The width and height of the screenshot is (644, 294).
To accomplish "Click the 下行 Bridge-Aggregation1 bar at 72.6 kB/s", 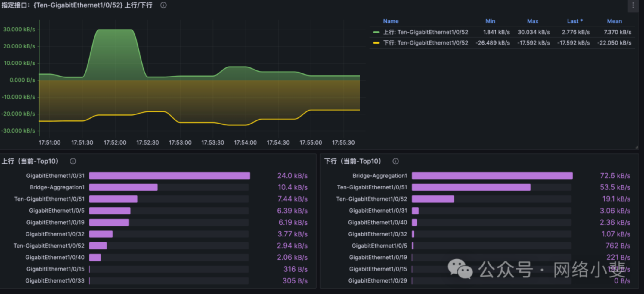I will [492, 176].
